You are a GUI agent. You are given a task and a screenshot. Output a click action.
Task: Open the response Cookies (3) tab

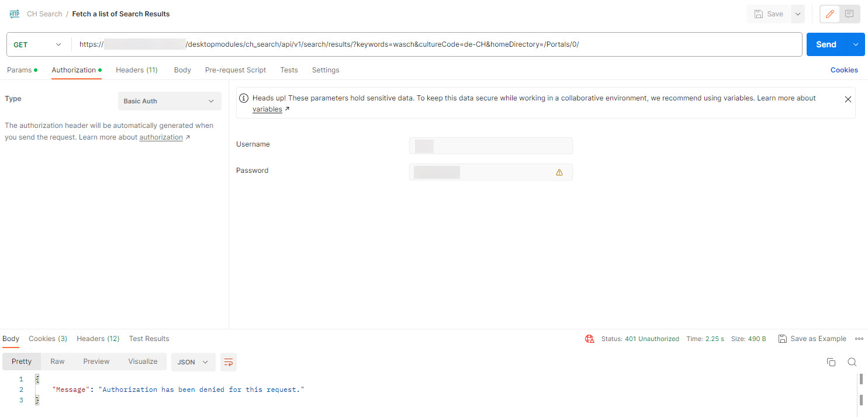[x=48, y=339]
